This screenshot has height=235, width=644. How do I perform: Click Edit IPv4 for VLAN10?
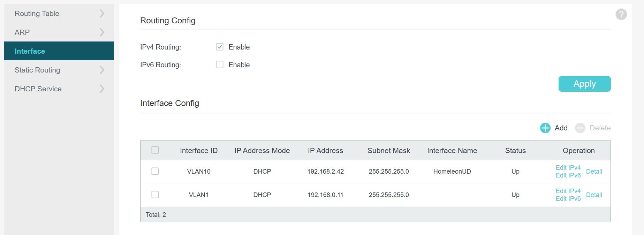[568, 168]
